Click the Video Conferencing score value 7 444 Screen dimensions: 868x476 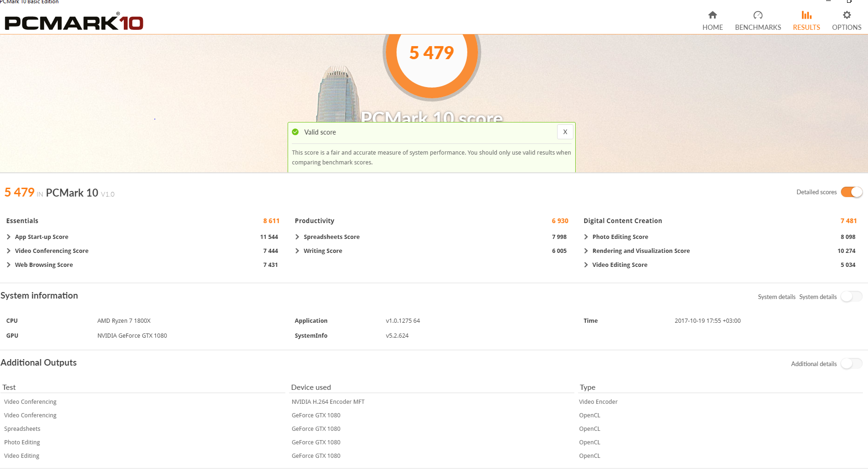(270, 251)
